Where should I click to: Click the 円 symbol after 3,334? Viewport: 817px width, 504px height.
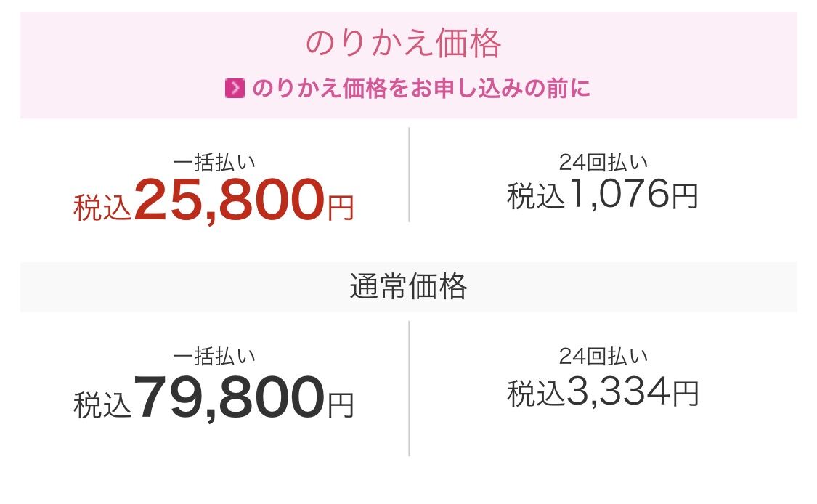click(684, 394)
